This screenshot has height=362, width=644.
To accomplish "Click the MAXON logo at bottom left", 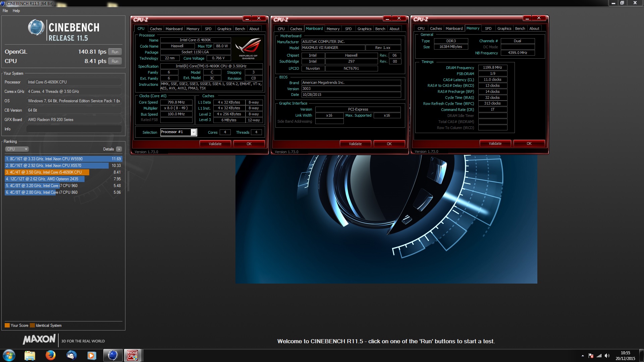I will coord(39,340).
